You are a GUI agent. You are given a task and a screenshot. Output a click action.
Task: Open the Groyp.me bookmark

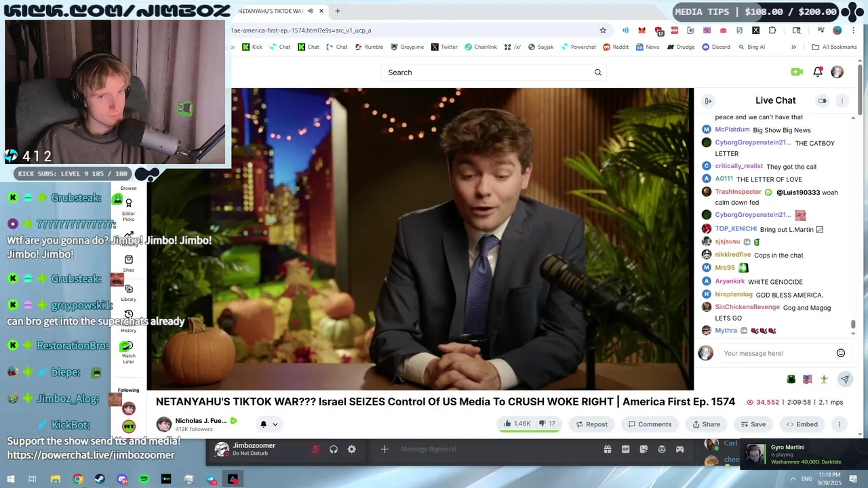[407, 47]
